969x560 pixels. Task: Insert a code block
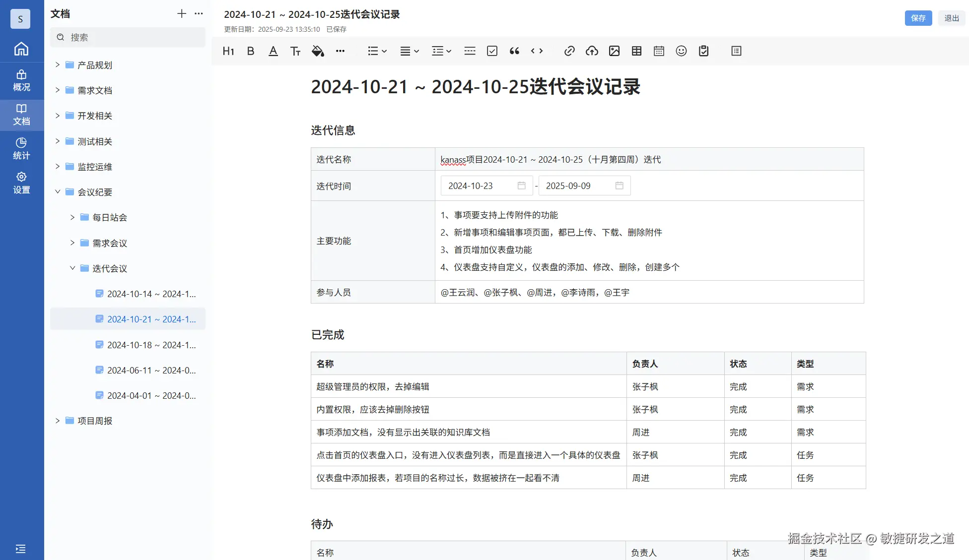pos(537,51)
